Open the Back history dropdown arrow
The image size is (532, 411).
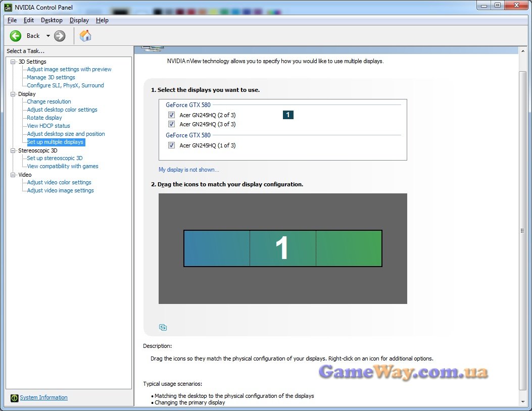coord(48,36)
